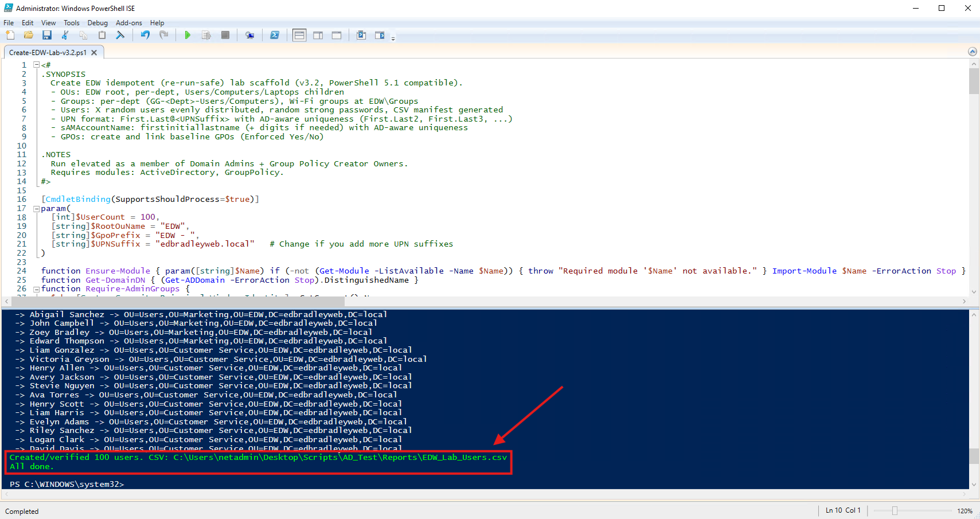
Task: Paste clipboard contents via the Paste icon
Action: pyautogui.click(x=101, y=35)
